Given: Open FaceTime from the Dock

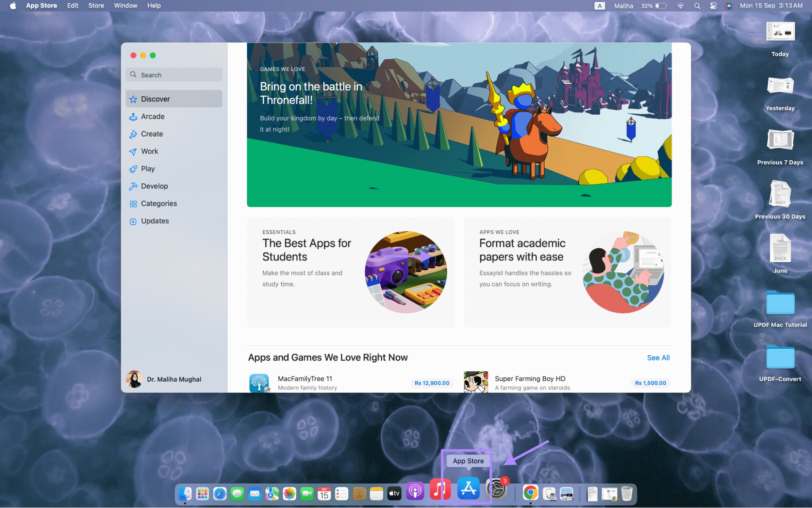Looking at the screenshot, I should (x=307, y=493).
